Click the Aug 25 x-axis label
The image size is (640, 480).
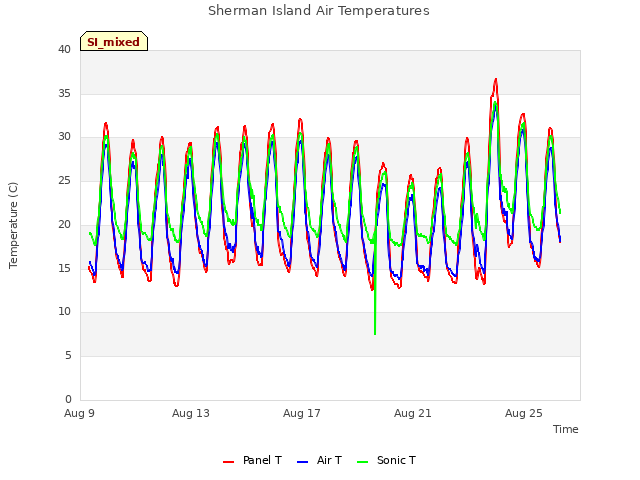tap(524, 413)
